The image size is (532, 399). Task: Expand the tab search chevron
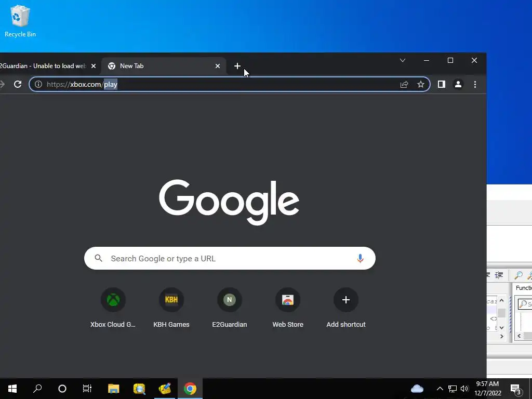point(403,60)
